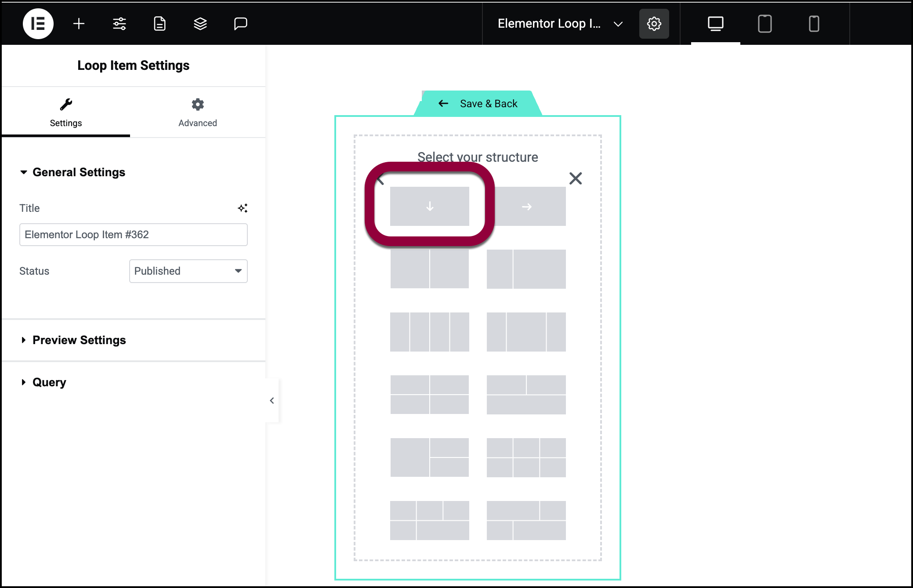Switch to desktop preview mode
913x588 pixels.
point(715,24)
